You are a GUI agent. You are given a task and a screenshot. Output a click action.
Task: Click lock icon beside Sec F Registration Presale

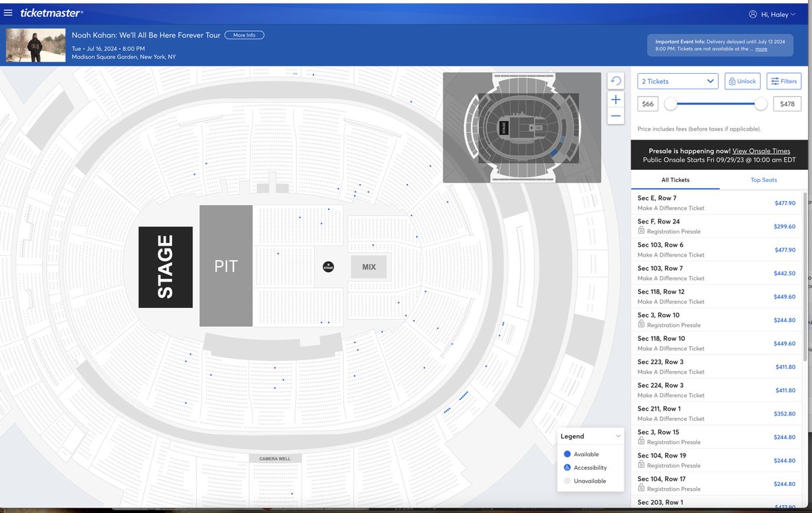[641, 231]
